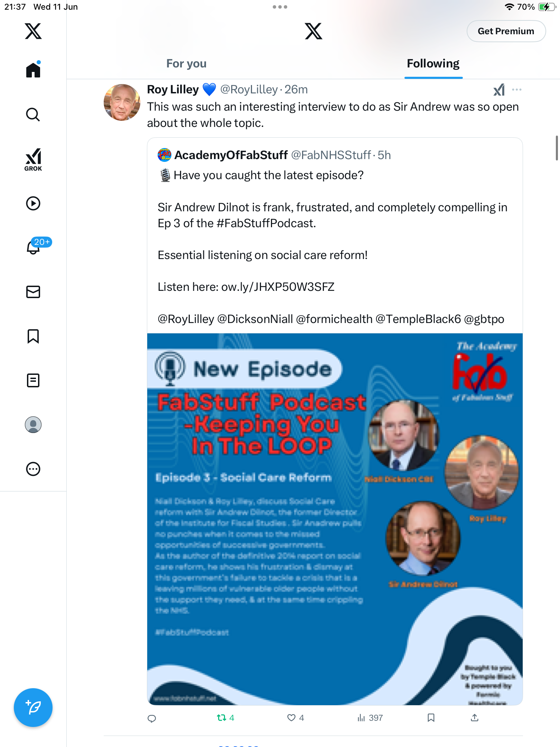Open the Search magnifier in sidebar
Image resolution: width=560 pixels, height=747 pixels.
(33, 114)
